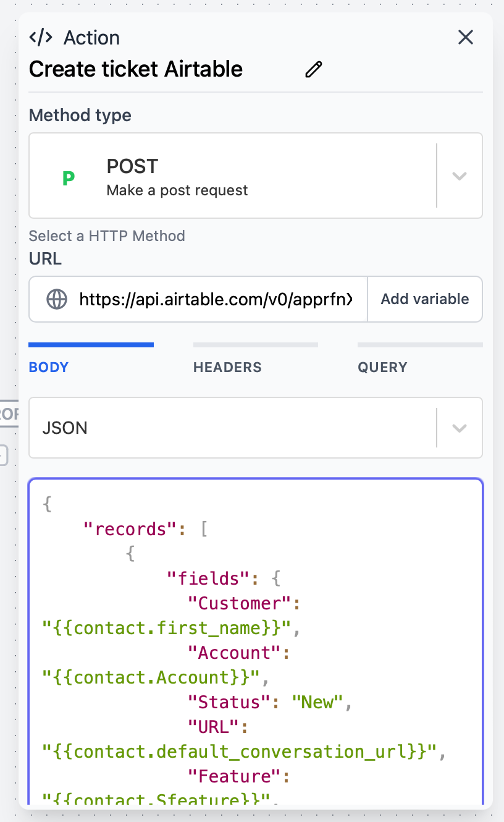Edit action name with pencil icon

click(x=314, y=69)
